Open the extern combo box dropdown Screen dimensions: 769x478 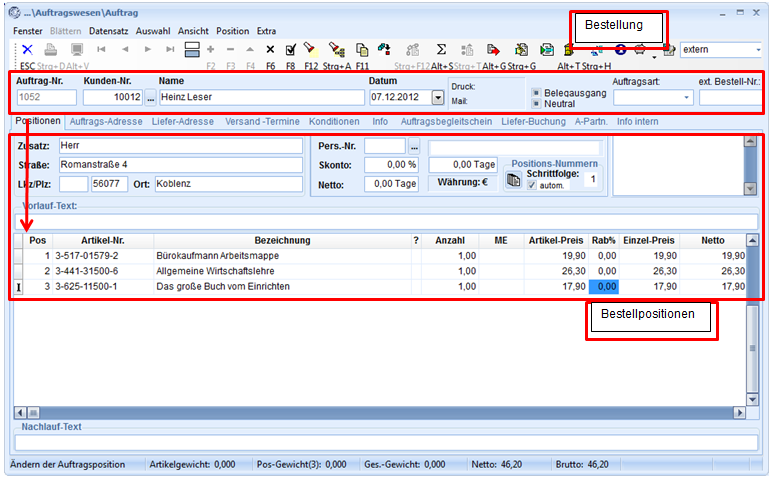coord(758,50)
